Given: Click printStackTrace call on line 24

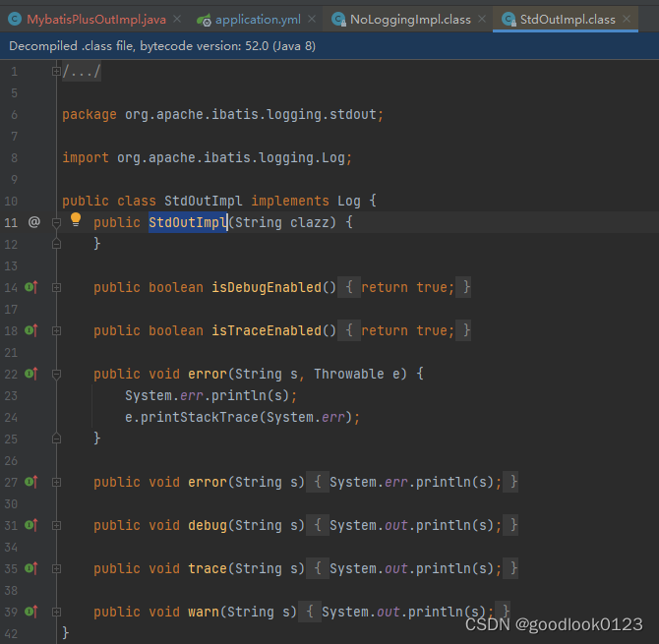Looking at the screenshot, I should [x=200, y=417].
